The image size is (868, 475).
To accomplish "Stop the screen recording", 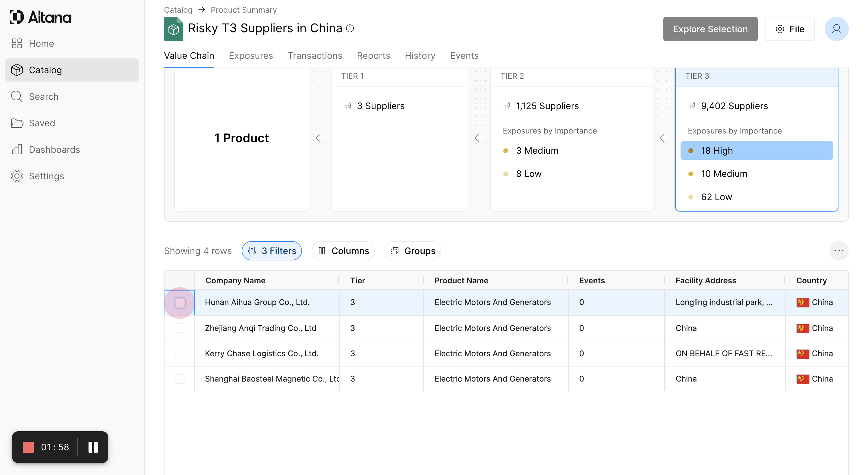I will (28, 447).
